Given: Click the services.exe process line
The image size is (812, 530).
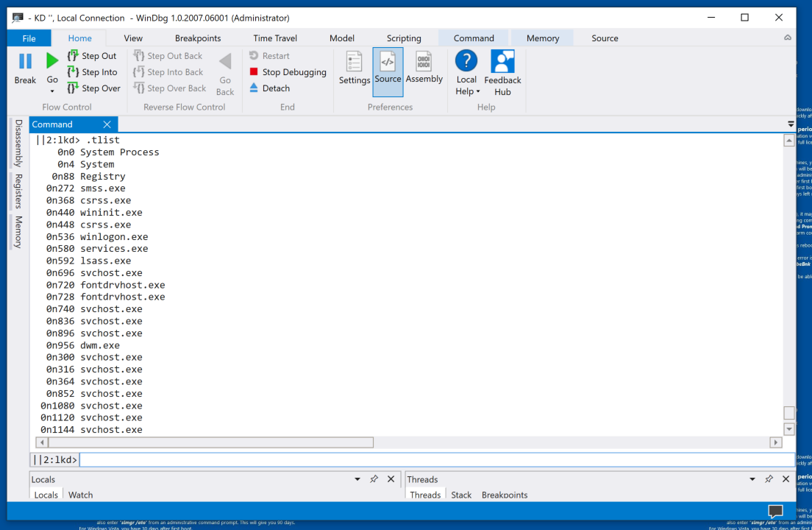Looking at the screenshot, I should pyautogui.click(x=97, y=249).
